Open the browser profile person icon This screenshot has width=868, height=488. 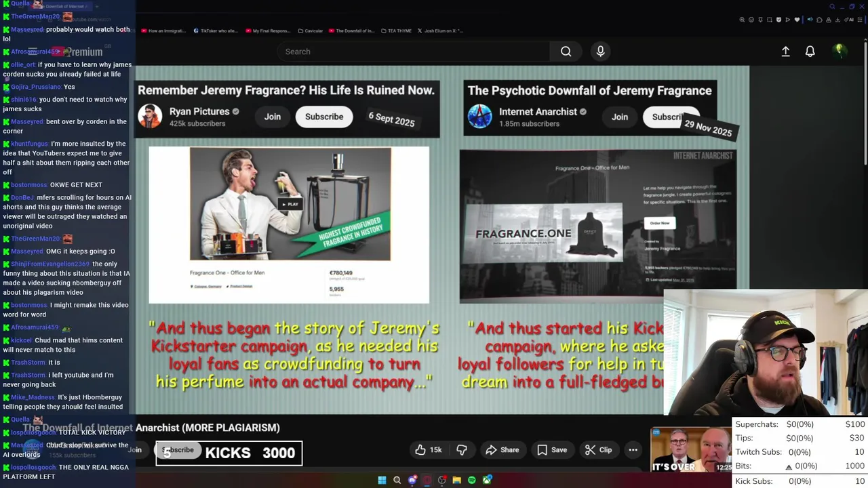pyautogui.click(x=829, y=20)
